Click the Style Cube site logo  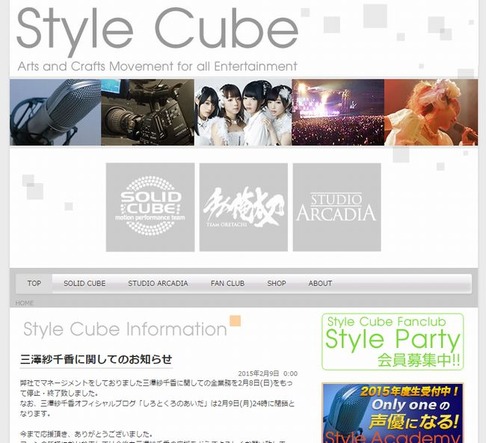pyautogui.click(x=157, y=31)
